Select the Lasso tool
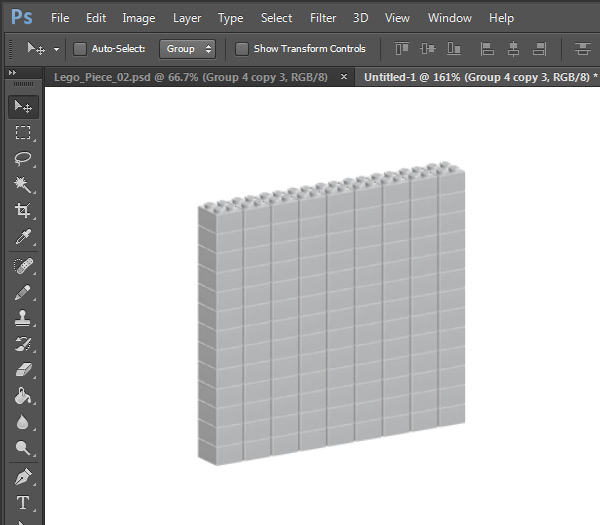 pos(23,158)
